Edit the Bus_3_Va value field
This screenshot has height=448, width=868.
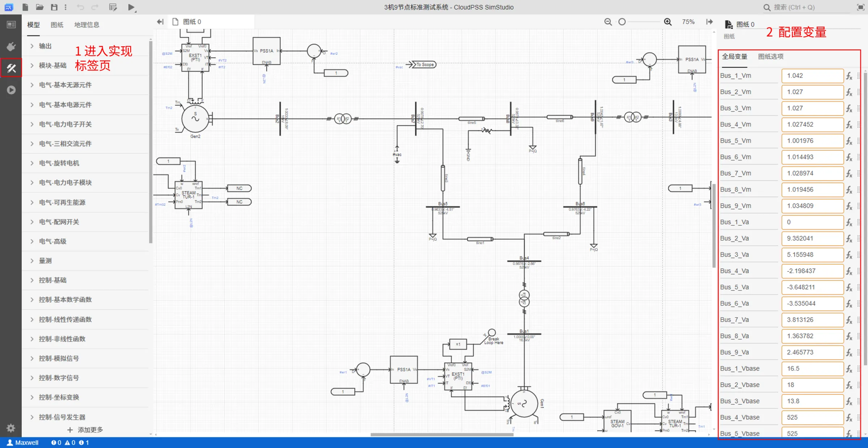[x=812, y=255]
